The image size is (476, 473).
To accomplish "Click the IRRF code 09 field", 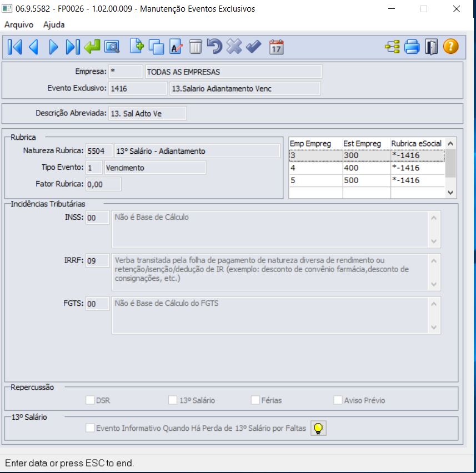I will pos(97,260).
